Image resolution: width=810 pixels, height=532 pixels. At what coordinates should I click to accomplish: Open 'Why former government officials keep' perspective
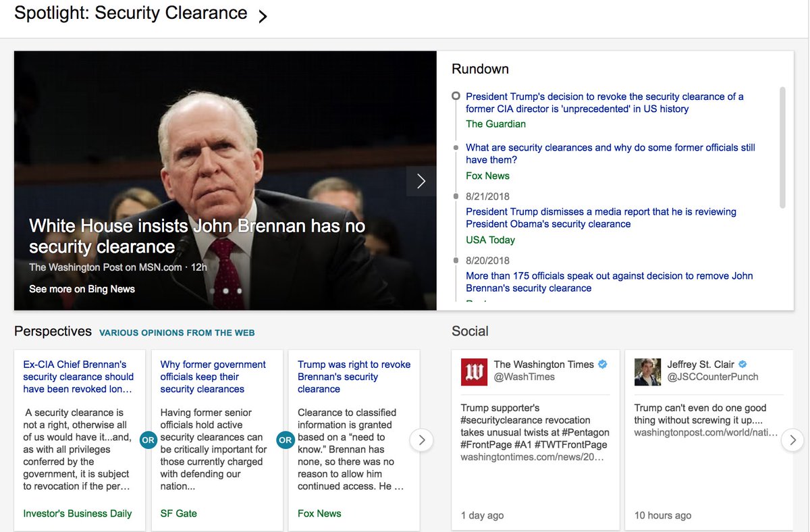213,377
